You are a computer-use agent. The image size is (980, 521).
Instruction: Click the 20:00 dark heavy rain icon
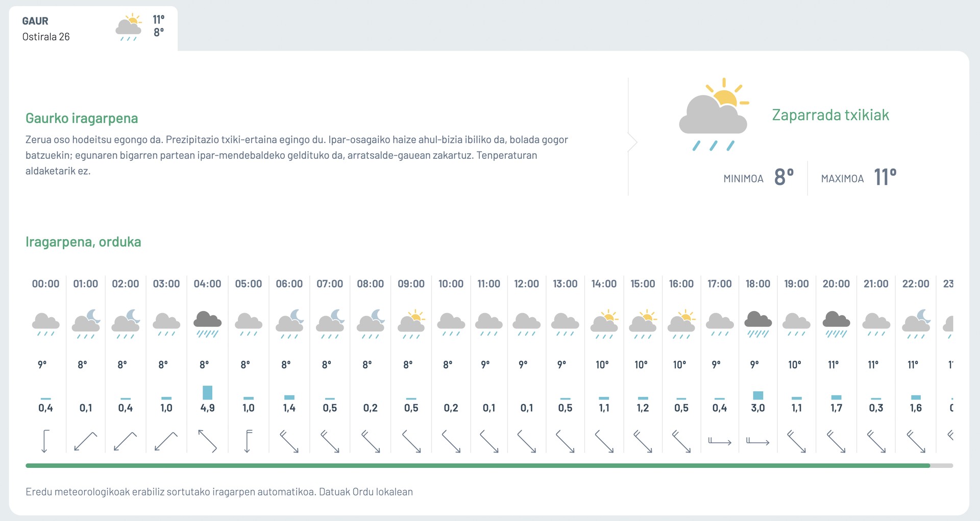pyautogui.click(x=836, y=324)
